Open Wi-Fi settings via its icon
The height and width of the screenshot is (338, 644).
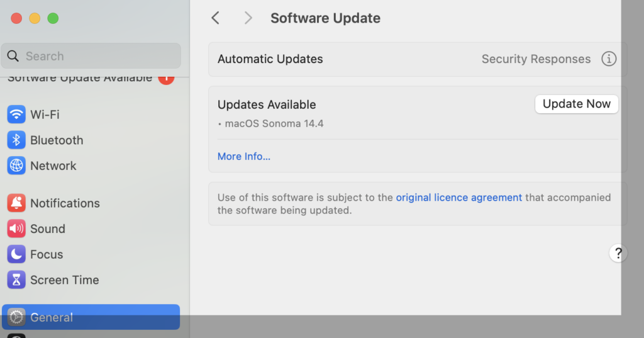tap(16, 115)
